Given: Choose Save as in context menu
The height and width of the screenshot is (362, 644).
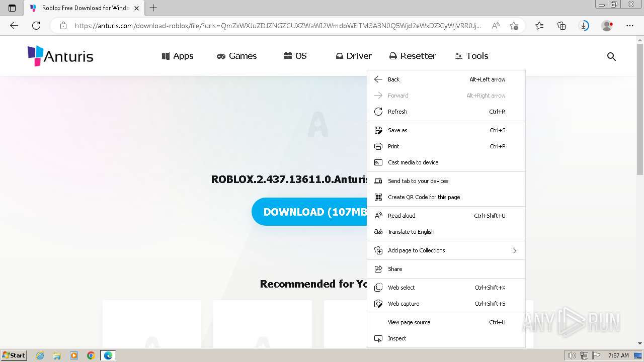Looking at the screenshot, I should (x=446, y=130).
